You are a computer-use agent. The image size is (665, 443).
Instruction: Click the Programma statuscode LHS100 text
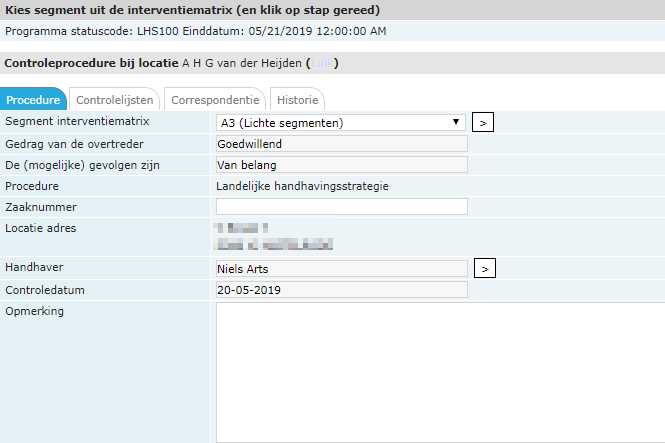click(195, 31)
